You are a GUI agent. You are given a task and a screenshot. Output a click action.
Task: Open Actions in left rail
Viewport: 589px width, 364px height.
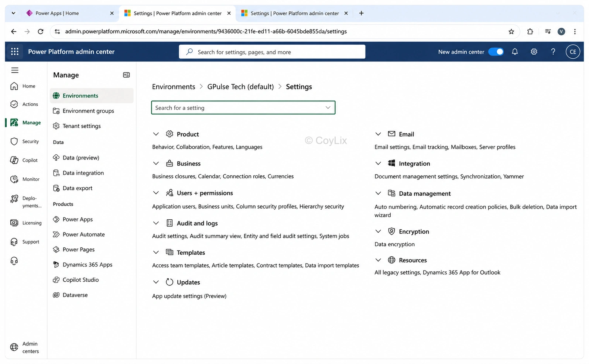(24, 104)
